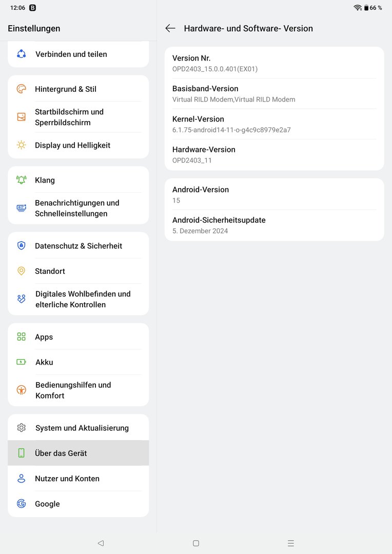Open Digitales Wohlbefinden und elterliche Kontrollen
Image resolution: width=392 pixels, height=554 pixels.
click(78, 299)
